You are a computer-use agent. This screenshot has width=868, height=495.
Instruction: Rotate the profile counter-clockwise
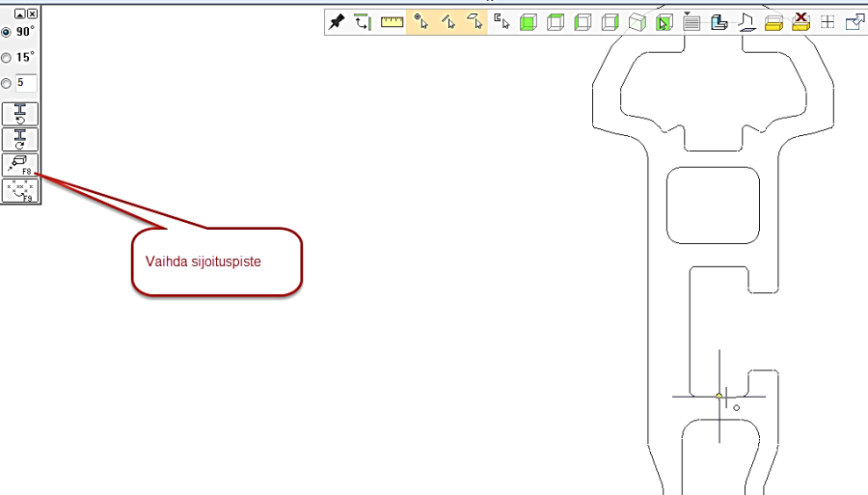point(20,114)
